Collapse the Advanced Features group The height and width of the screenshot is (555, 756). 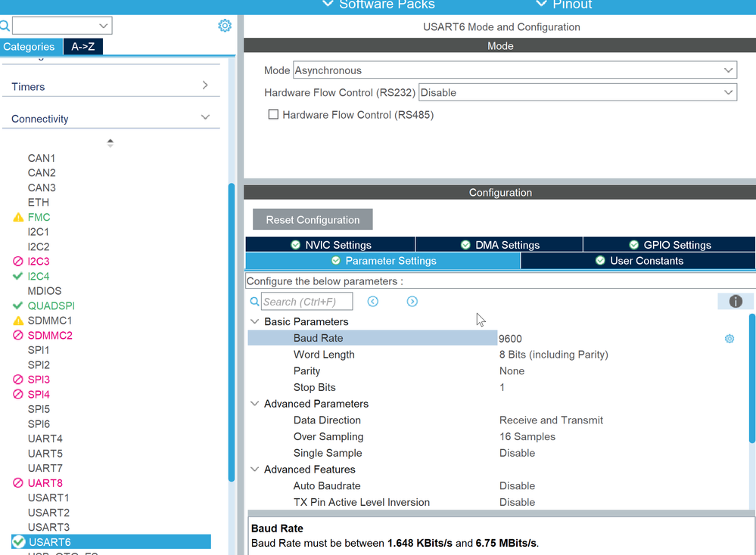tap(254, 470)
